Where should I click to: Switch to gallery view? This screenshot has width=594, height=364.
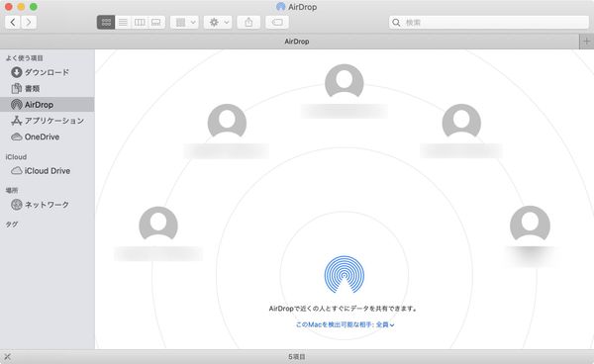tap(156, 23)
